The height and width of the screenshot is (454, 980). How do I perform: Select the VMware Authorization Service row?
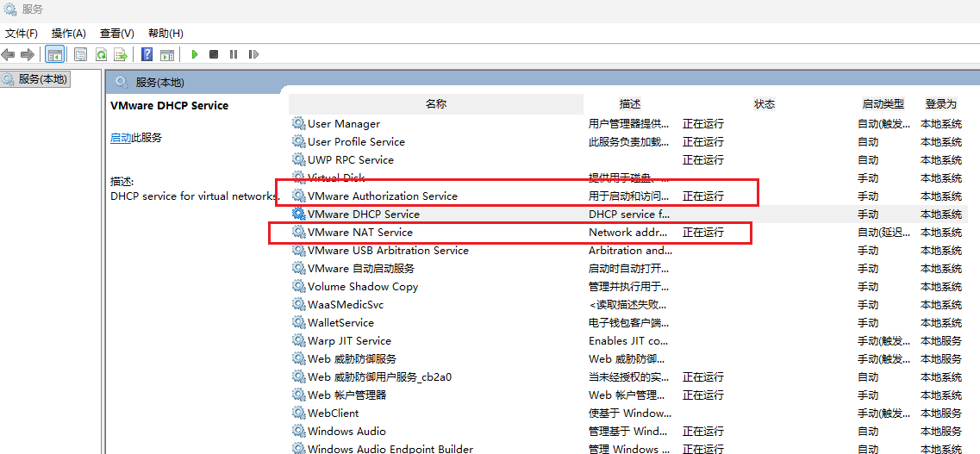pos(383,196)
